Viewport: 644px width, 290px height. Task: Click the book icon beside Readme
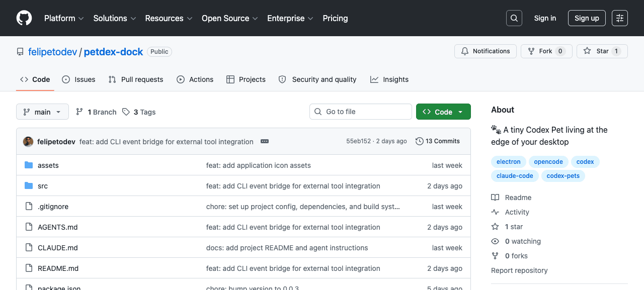[x=495, y=198]
